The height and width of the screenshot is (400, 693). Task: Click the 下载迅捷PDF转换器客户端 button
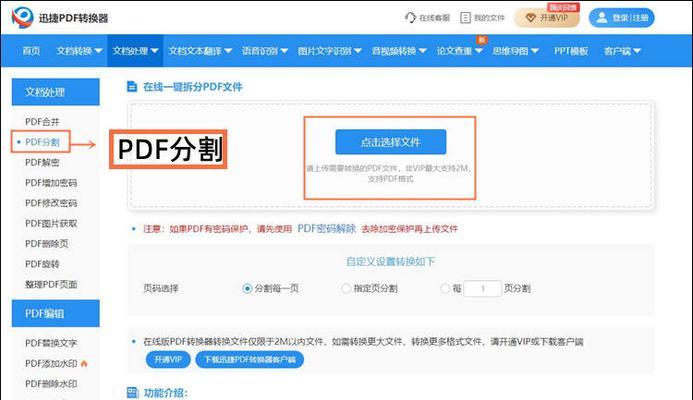pyautogui.click(x=249, y=359)
